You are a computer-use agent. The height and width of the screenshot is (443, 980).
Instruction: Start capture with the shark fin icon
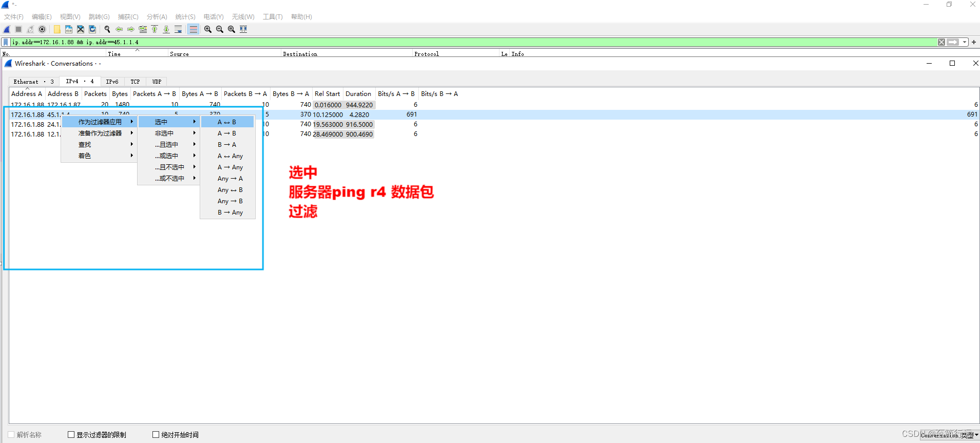tap(7, 29)
